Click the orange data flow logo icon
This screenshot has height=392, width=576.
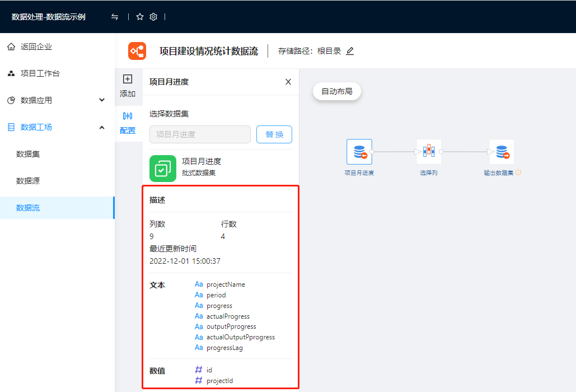point(137,51)
